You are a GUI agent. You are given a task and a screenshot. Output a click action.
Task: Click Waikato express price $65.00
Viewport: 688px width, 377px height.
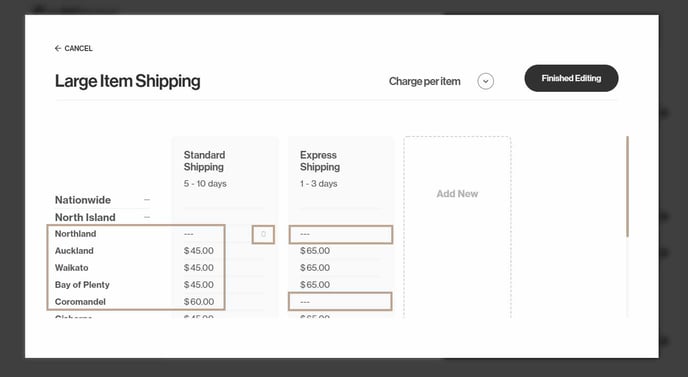coord(315,268)
